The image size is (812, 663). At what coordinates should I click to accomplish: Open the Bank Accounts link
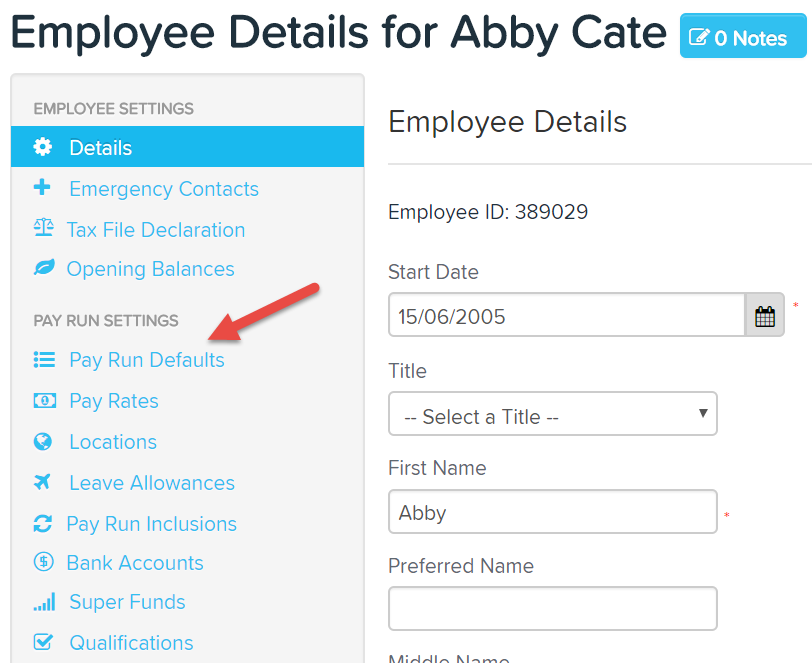(134, 563)
